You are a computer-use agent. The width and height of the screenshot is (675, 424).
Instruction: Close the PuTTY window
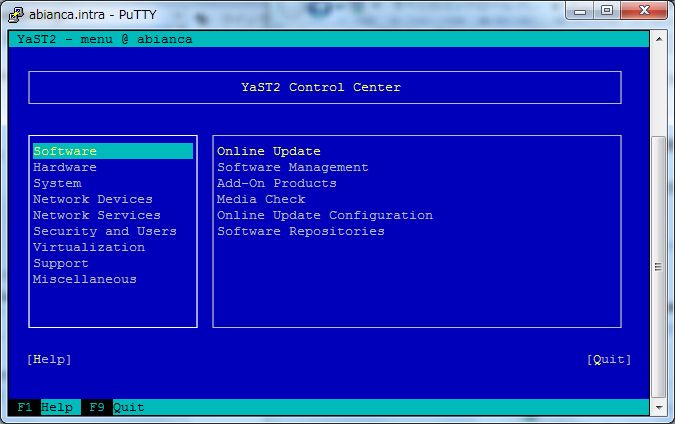644,11
